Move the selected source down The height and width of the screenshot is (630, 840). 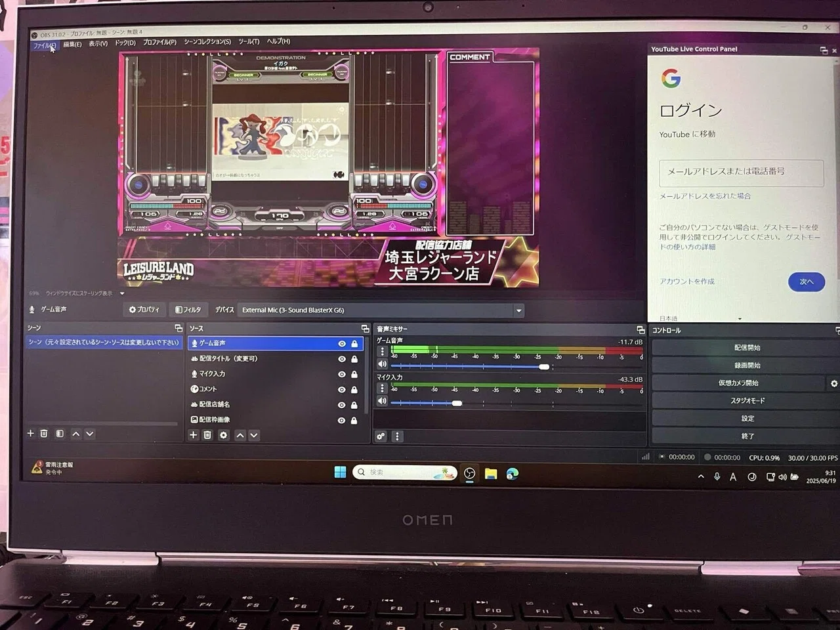254,435
